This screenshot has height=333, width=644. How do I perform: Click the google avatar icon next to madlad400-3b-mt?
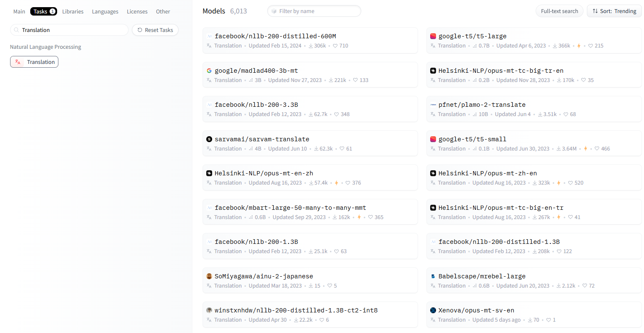[209, 71]
